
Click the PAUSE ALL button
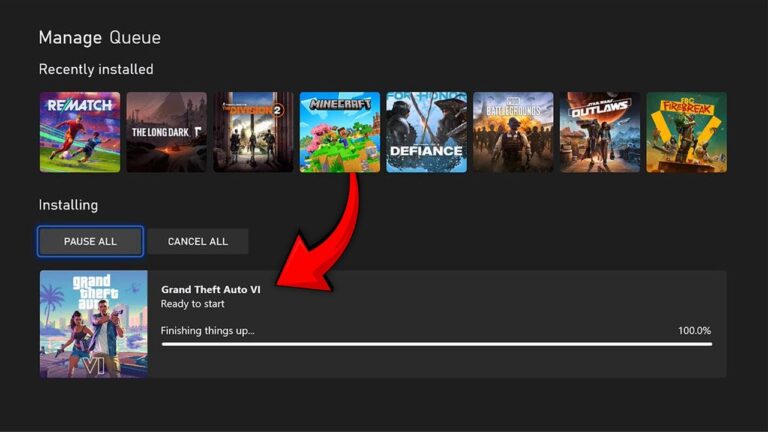click(90, 241)
